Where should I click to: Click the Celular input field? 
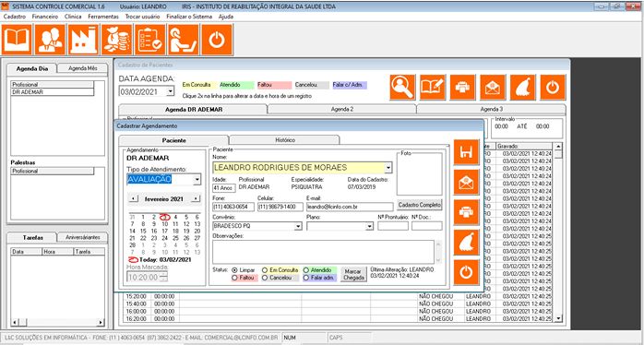pyautogui.click(x=280, y=207)
